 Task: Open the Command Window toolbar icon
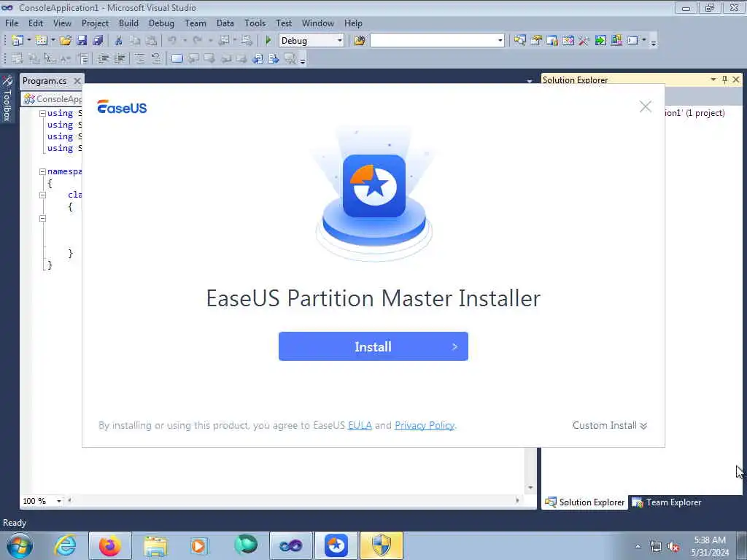pyautogui.click(x=632, y=41)
